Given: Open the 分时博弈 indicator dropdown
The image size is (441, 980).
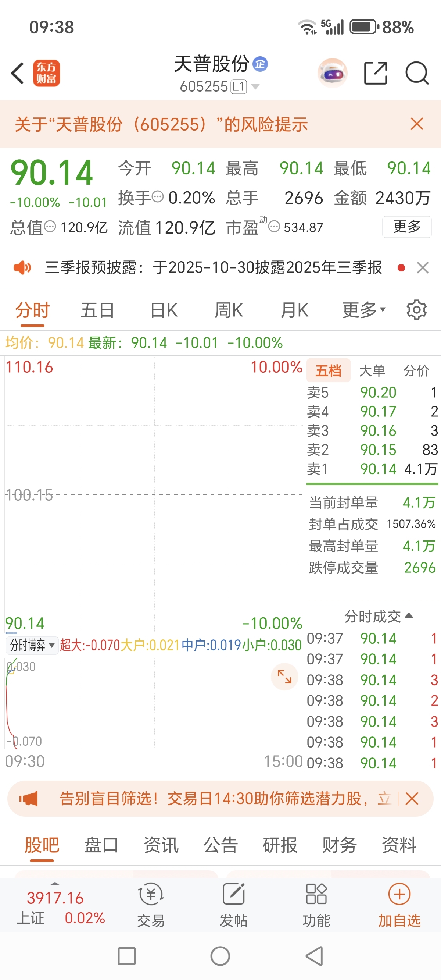Looking at the screenshot, I should coord(32,645).
